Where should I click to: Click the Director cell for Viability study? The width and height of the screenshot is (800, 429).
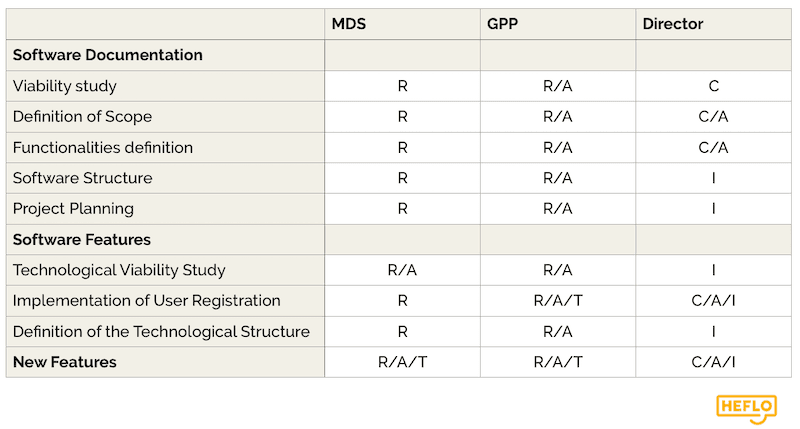pos(713,86)
